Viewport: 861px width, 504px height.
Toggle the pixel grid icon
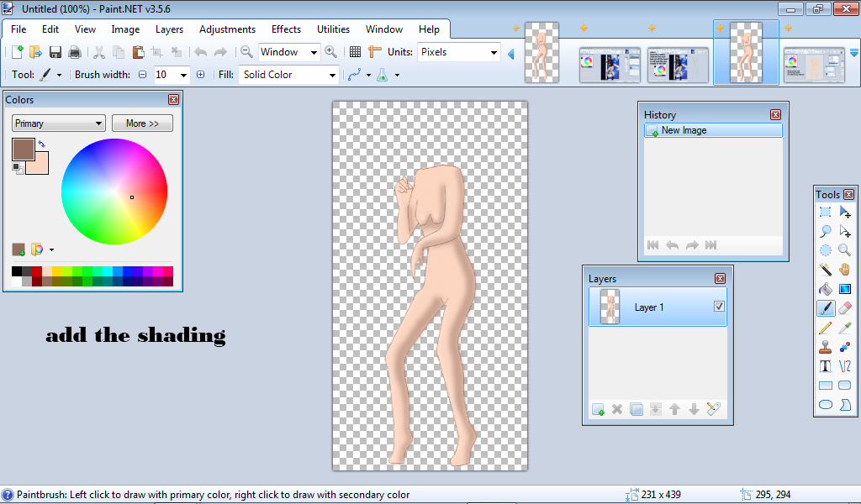tap(356, 52)
